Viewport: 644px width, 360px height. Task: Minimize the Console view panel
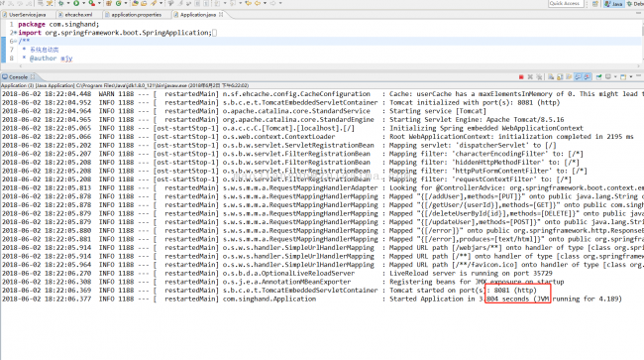[638, 75]
